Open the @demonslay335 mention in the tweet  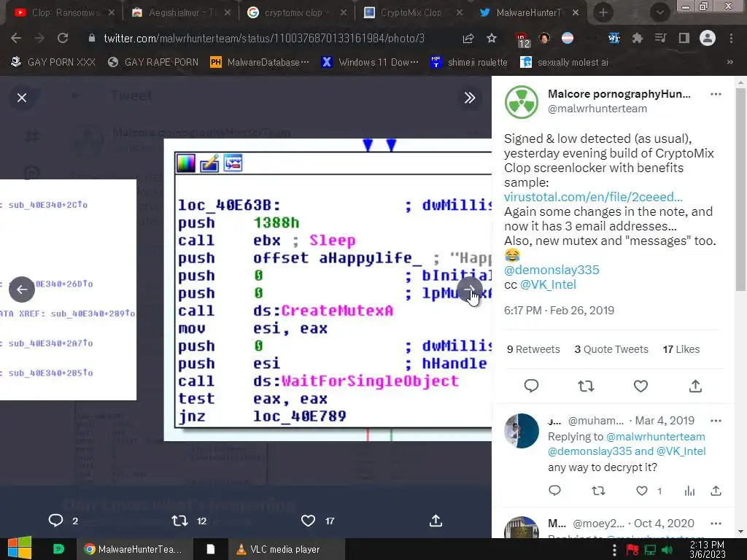tap(551, 270)
